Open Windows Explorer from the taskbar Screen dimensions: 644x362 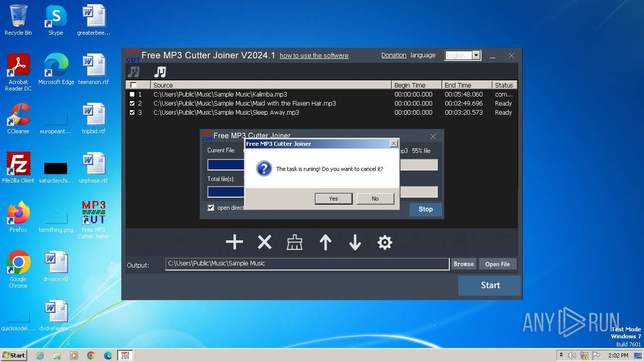click(x=57, y=355)
